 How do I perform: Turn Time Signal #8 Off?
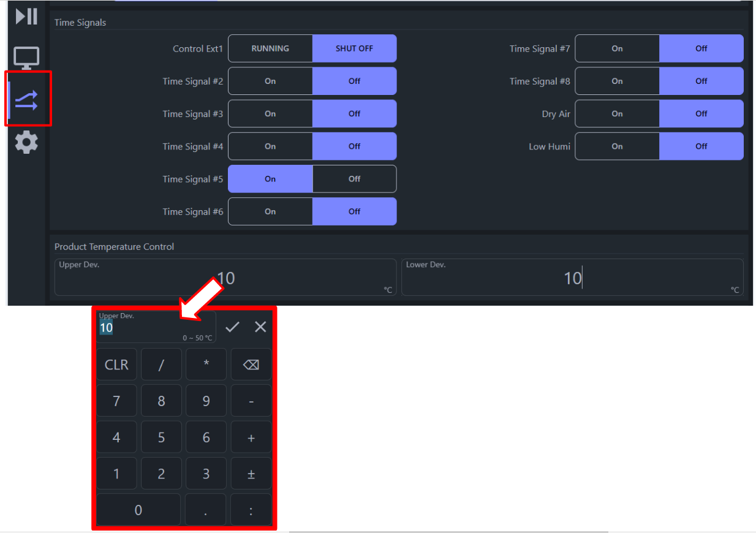[x=701, y=81]
